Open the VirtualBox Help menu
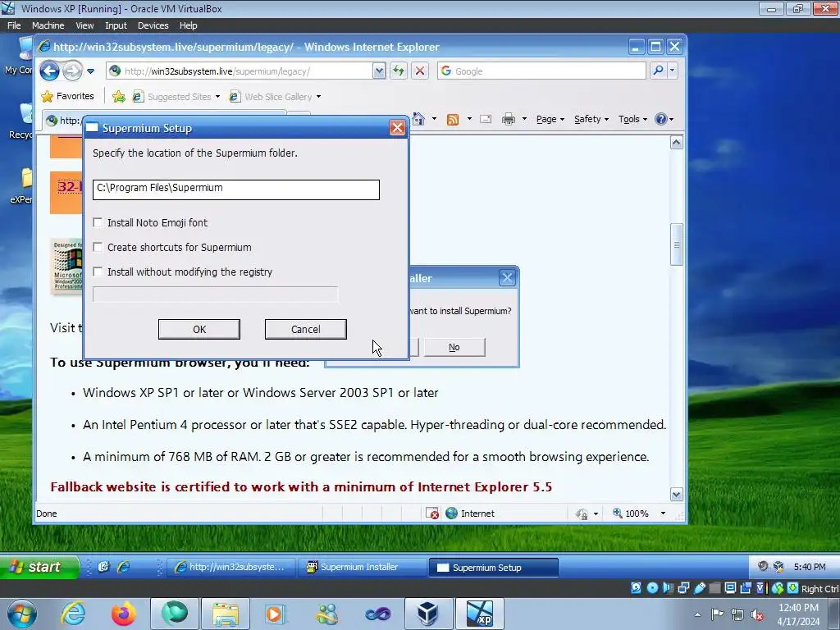 [x=188, y=25]
